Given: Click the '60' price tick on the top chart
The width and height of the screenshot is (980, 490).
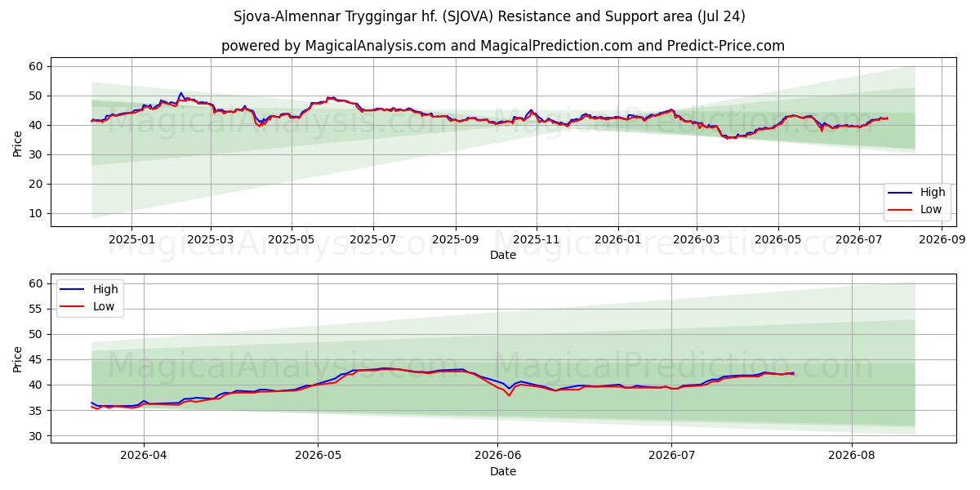Looking at the screenshot, I should (38, 66).
